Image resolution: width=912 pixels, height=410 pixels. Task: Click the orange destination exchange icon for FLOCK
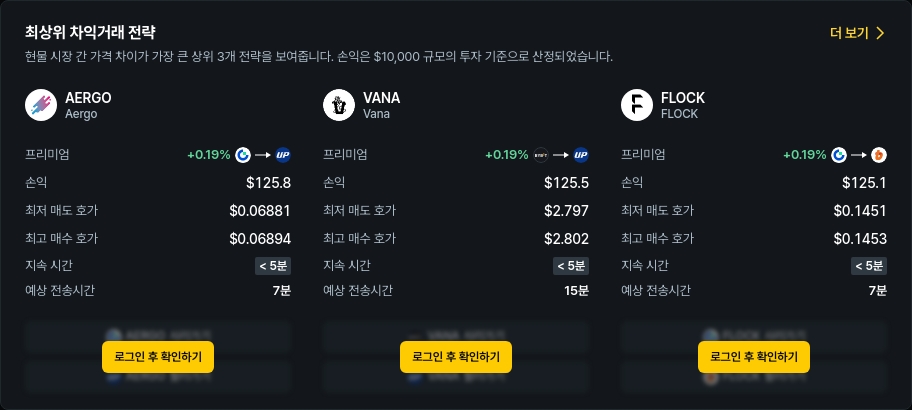pyautogui.click(x=879, y=155)
